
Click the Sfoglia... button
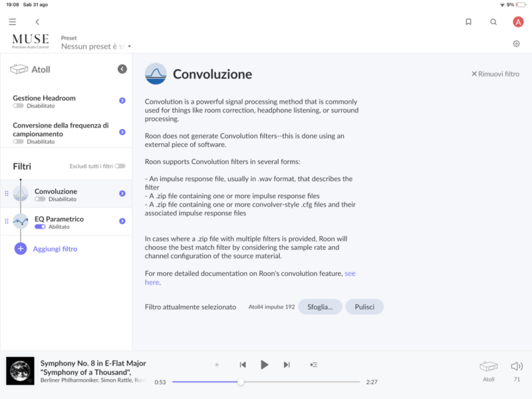(321, 307)
